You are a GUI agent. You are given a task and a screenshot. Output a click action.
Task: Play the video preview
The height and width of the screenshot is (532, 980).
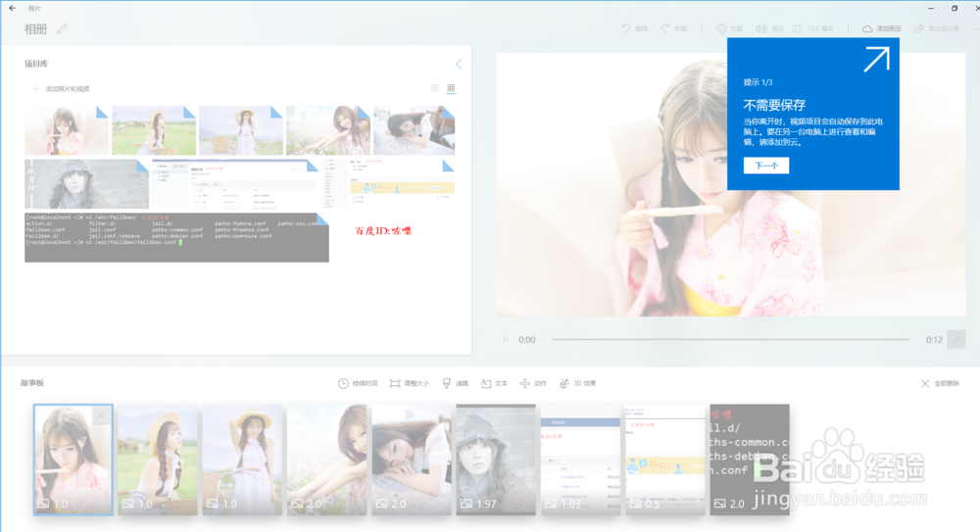506,339
